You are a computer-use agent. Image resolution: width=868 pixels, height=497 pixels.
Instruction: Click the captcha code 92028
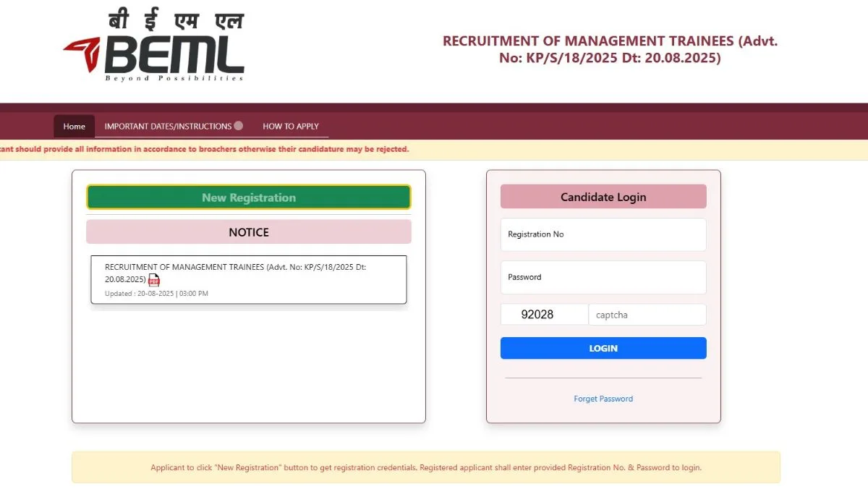(537, 315)
